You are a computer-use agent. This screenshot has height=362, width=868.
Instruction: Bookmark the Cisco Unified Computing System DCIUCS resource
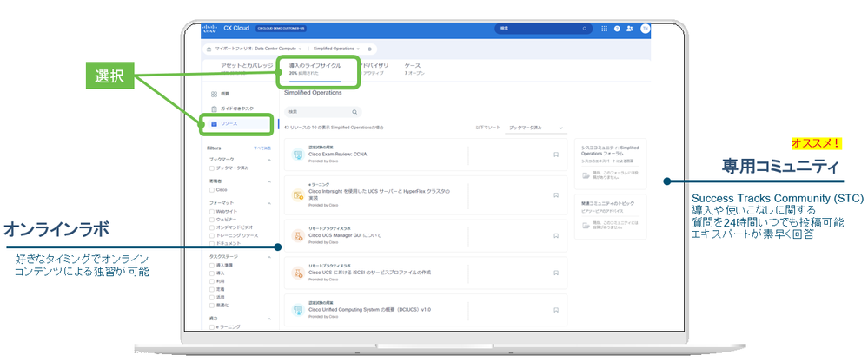[x=556, y=310]
